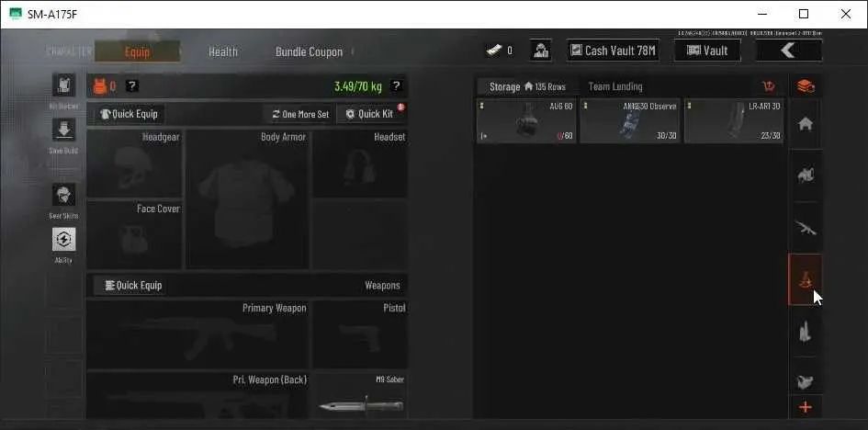The height and width of the screenshot is (430, 868).
Task: Open the Equip tab
Action: tap(137, 51)
